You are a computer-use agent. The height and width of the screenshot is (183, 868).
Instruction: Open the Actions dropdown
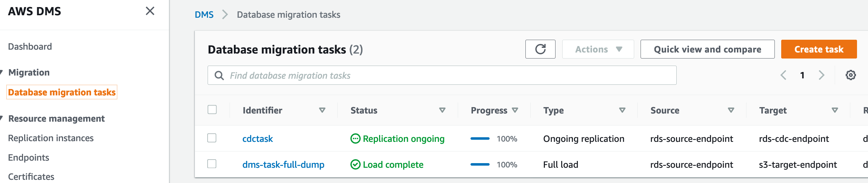(x=598, y=49)
